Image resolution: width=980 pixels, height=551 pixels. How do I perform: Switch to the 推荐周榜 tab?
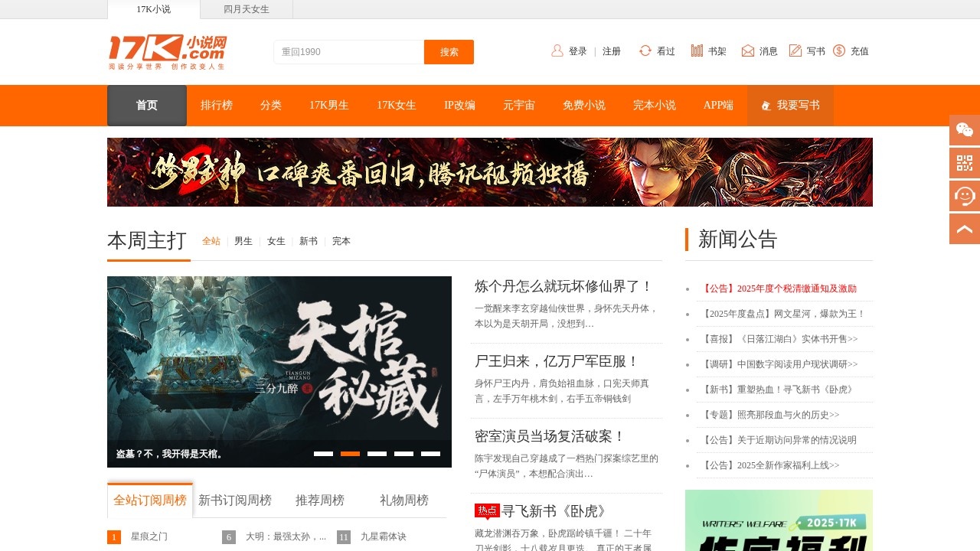tap(320, 500)
